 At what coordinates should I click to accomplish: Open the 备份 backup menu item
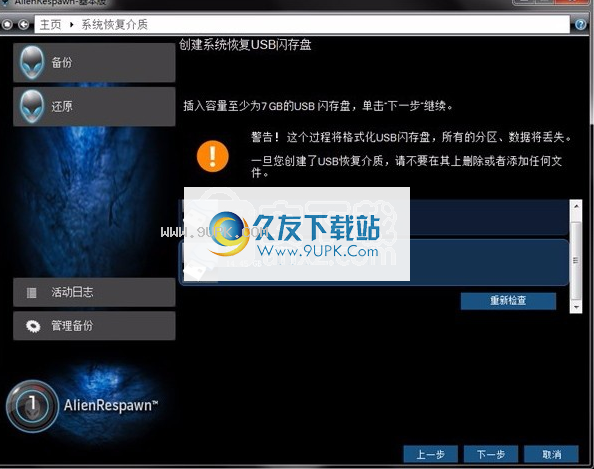94,63
